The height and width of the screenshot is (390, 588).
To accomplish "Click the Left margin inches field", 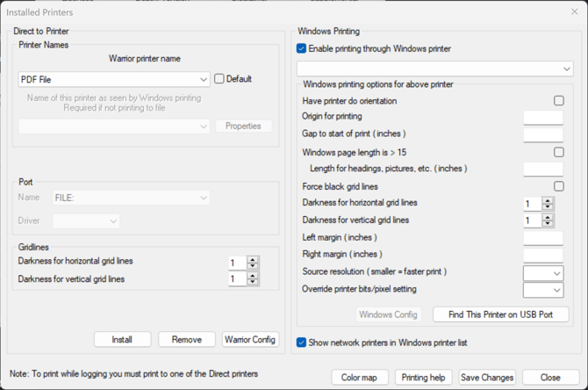I will click(x=542, y=238).
